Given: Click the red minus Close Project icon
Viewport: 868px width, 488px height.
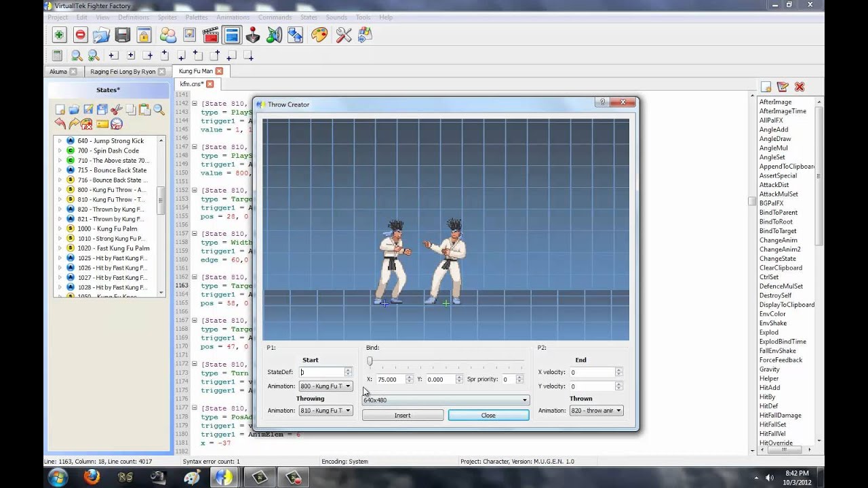Looking at the screenshot, I should (80, 35).
